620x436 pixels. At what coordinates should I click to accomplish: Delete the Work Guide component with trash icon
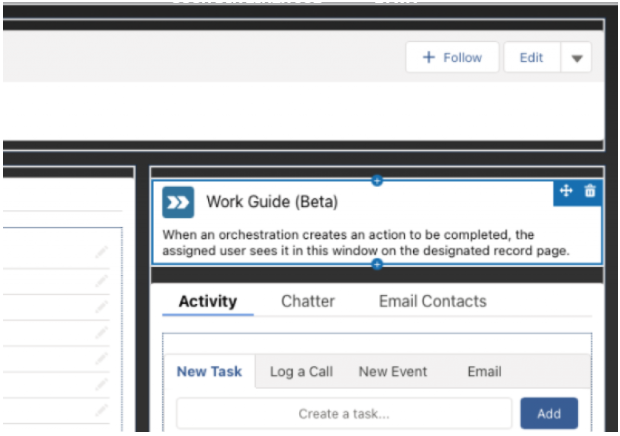tap(589, 191)
